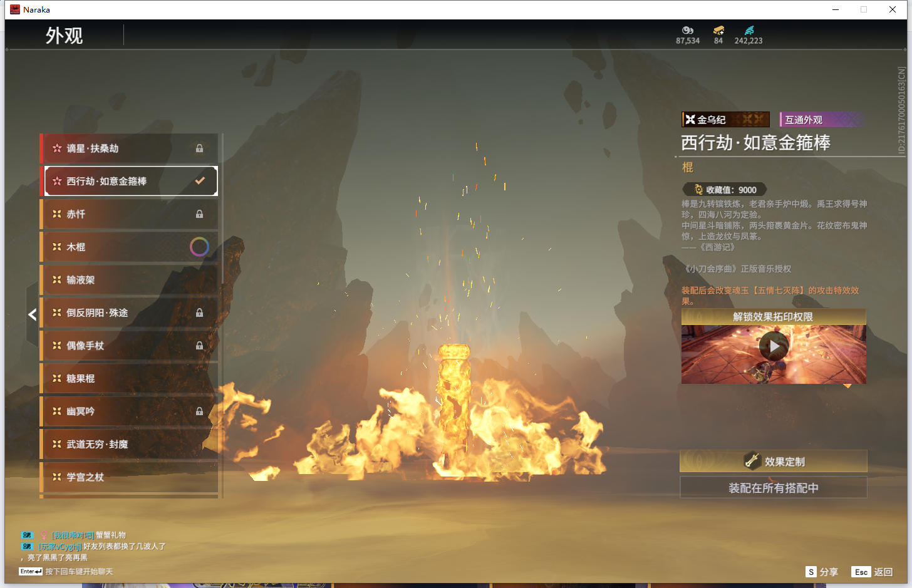Screen dimensions: 912x588
Task: Select the 输液架 staff skin
Action: [129, 280]
